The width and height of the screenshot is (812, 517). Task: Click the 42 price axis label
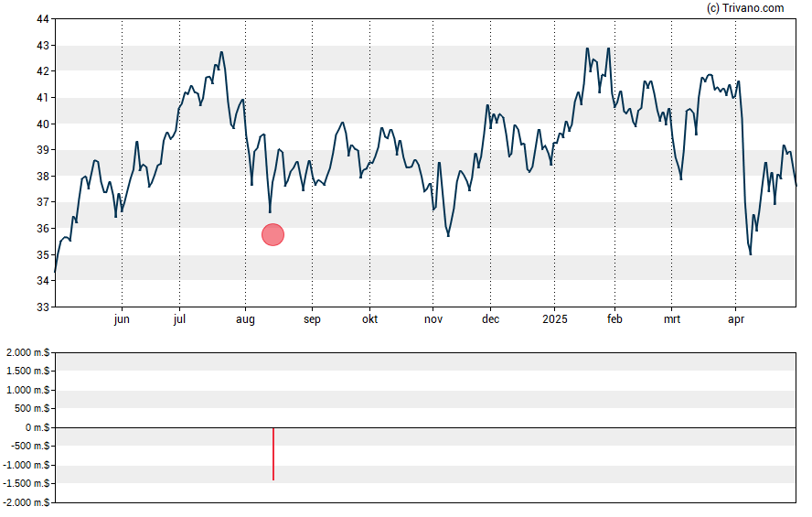click(43, 71)
